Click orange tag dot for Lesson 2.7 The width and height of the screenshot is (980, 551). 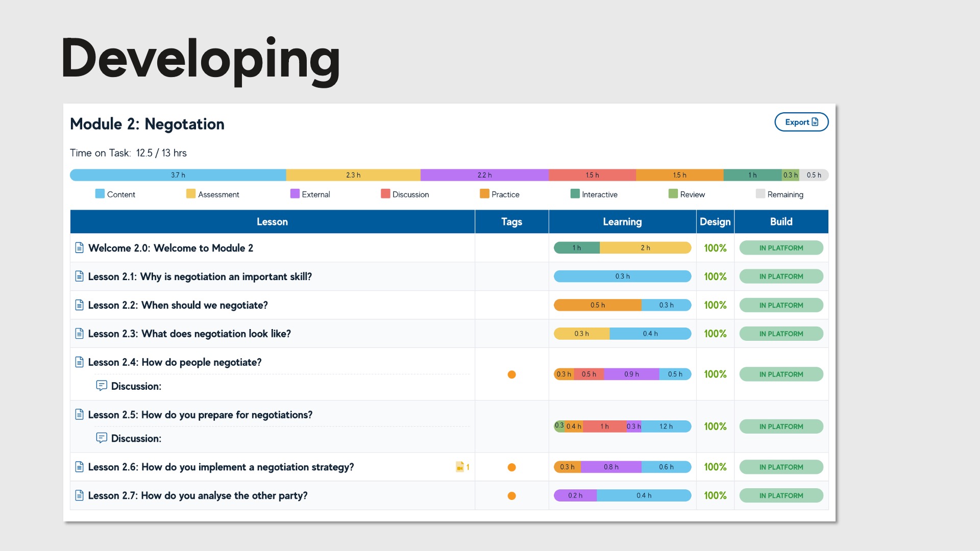(511, 496)
